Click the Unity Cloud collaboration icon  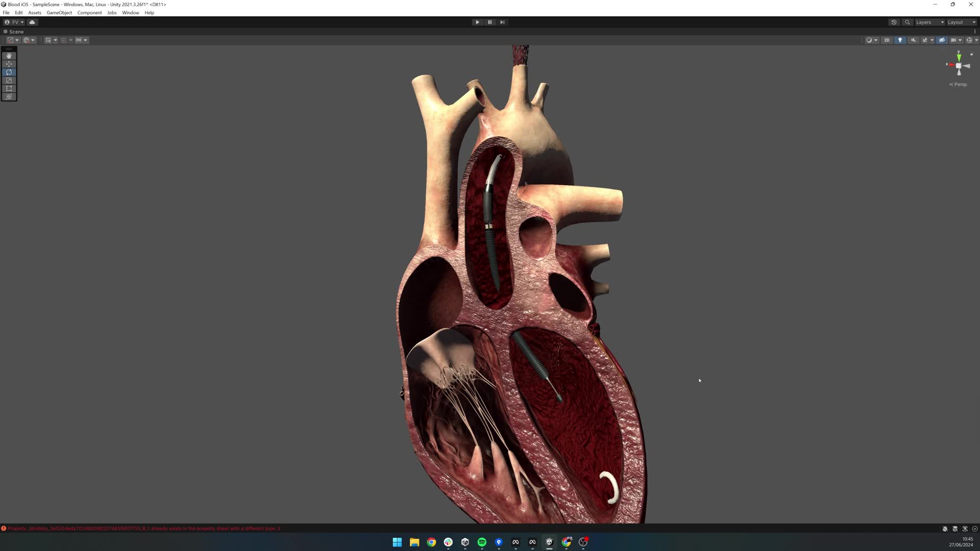(32, 22)
